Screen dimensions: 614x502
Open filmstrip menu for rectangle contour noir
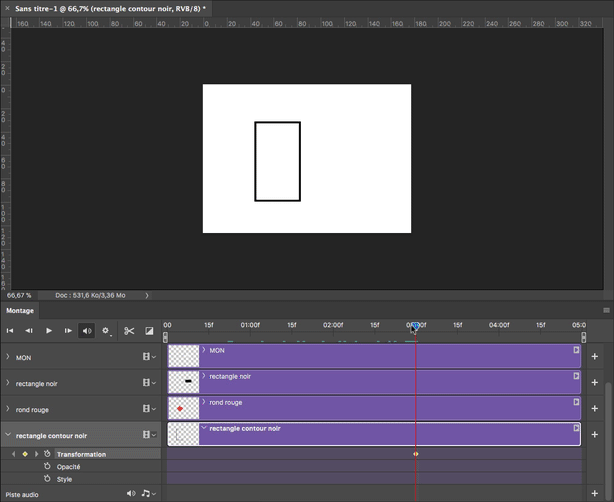tap(149, 435)
